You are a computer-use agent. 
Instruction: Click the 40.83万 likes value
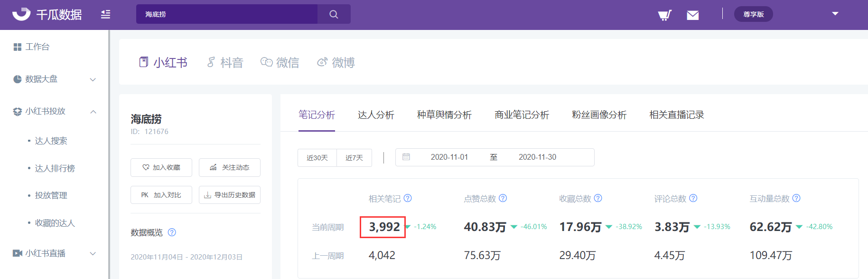click(485, 227)
